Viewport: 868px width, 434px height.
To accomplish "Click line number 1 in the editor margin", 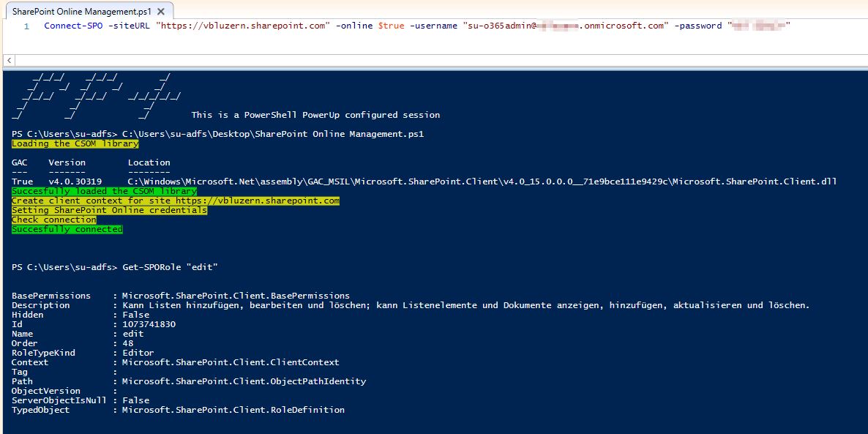I will point(26,26).
